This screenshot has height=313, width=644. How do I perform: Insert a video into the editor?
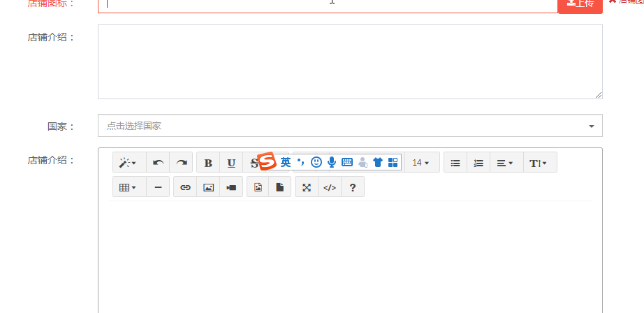click(x=231, y=187)
